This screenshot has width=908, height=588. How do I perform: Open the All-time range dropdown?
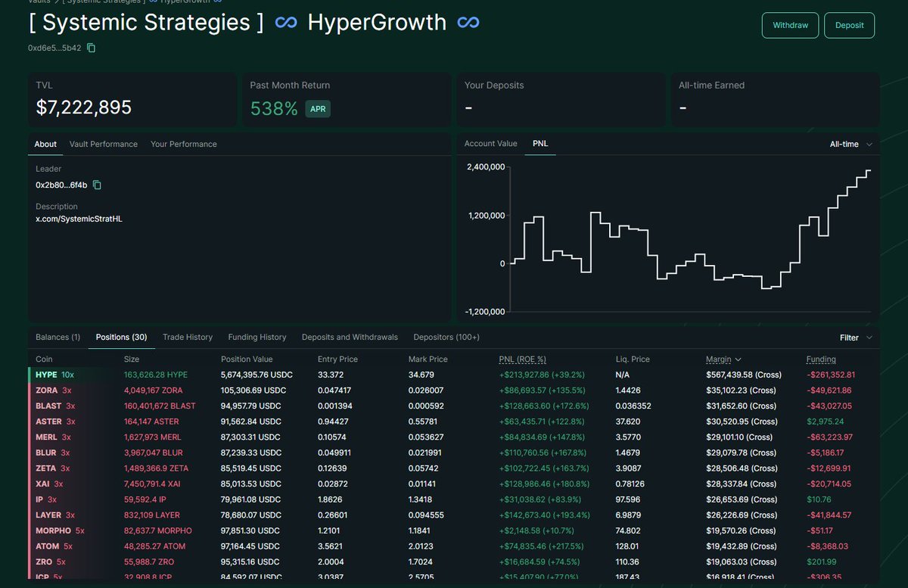pos(850,144)
